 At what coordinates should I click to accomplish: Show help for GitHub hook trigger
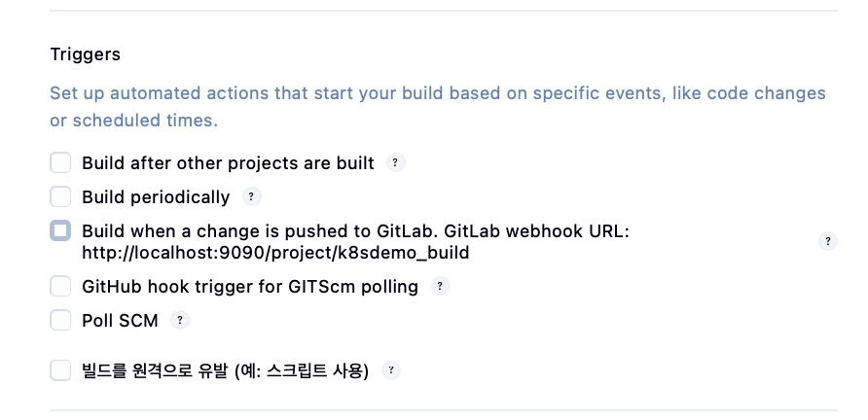(440, 287)
